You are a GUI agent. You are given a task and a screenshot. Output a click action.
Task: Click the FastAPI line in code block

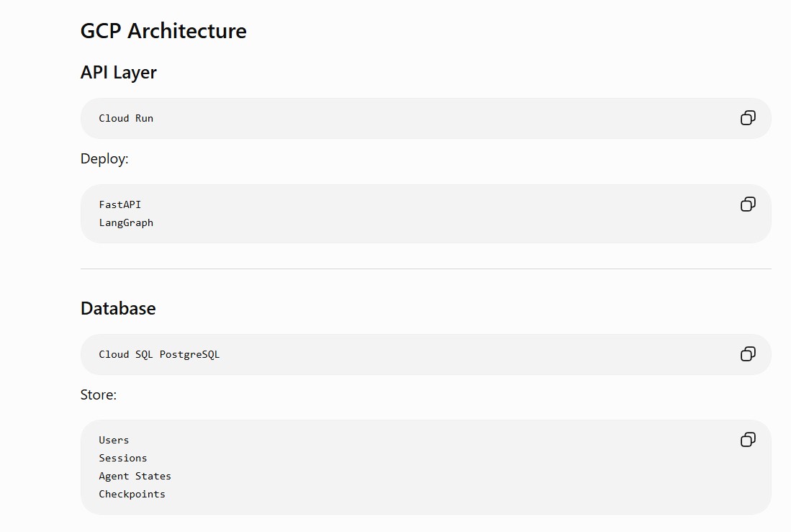(x=120, y=204)
